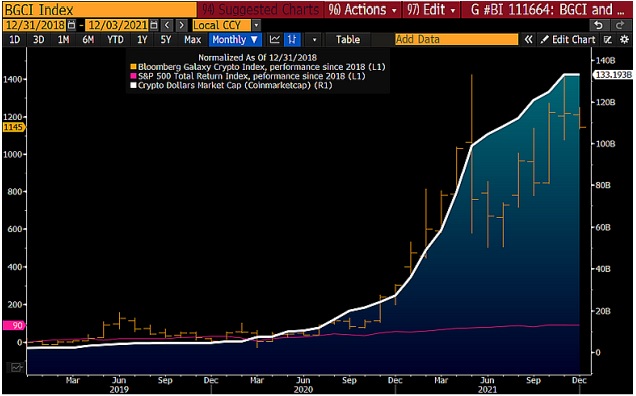Select the 3D range tab

pos(39,39)
